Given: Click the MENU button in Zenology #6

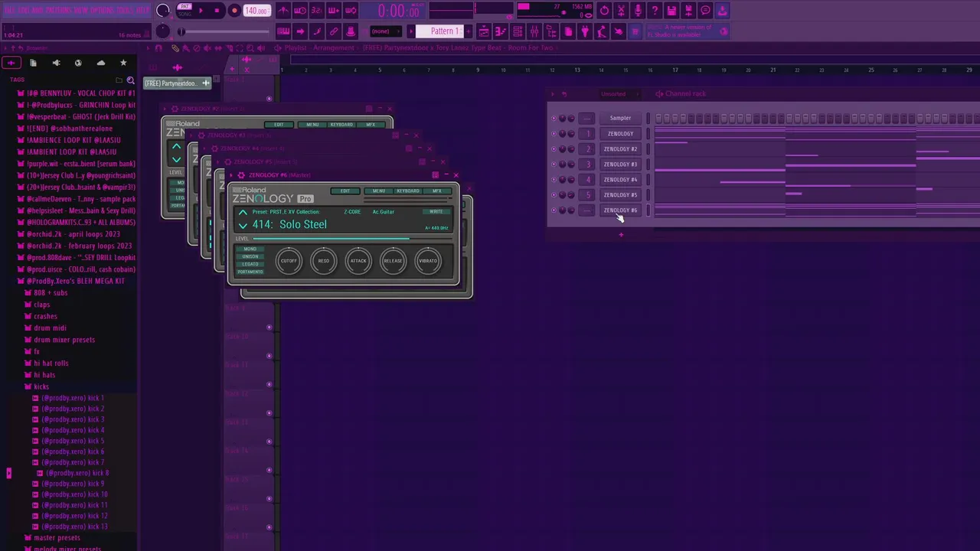Looking at the screenshot, I should tap(378, 191).
